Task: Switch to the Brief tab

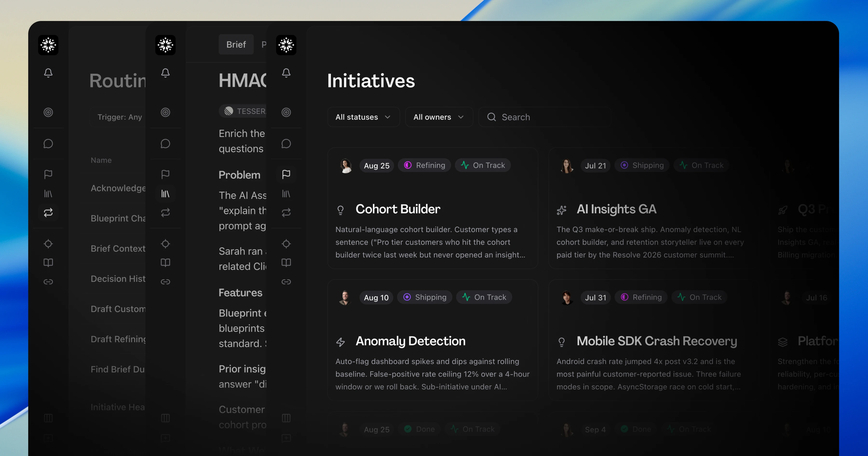Action: click(236, 45)
